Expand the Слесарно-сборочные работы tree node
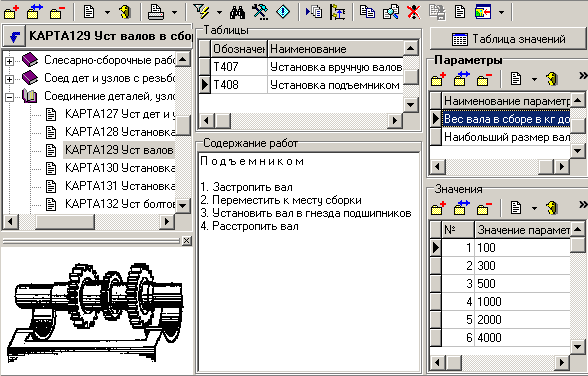Image resolution: width=588 pixels, height=376 pixels. pos(9,61)
